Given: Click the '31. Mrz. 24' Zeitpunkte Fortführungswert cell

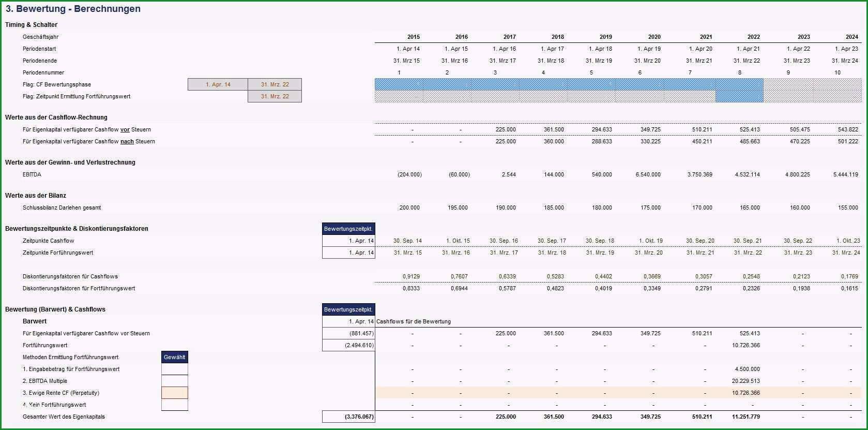Looking at the screenshot, I should [846, 253].
